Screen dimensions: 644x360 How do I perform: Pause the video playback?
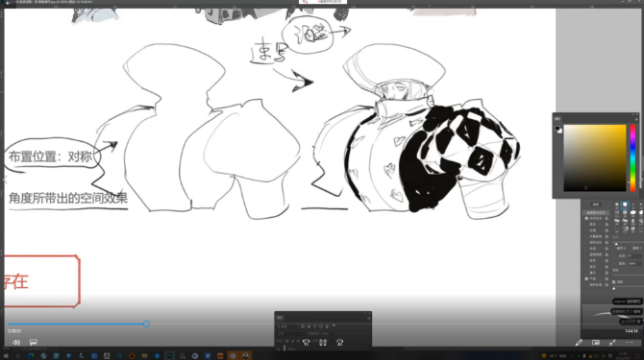click(323, 343)
